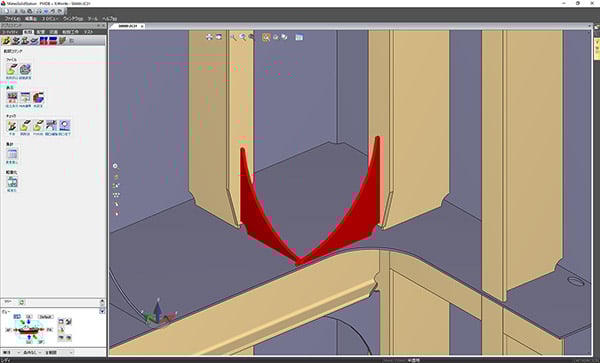Click the third icon in 表示 section
This screenshot has height=363, width=600.
click(38, 98)
